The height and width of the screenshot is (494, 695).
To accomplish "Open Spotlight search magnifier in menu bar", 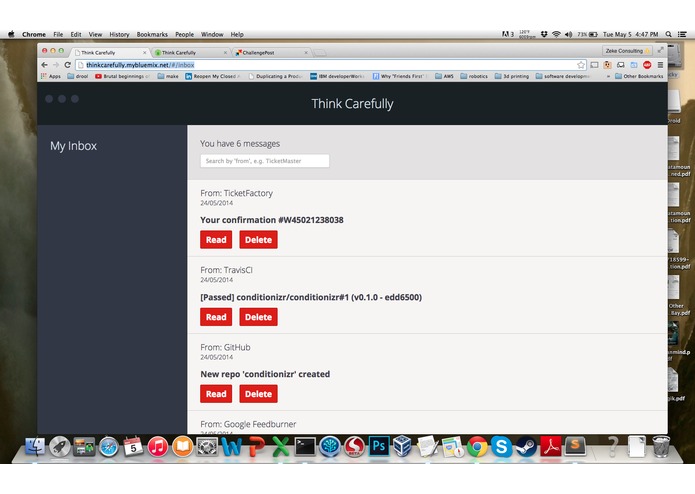I will (668, 34).
